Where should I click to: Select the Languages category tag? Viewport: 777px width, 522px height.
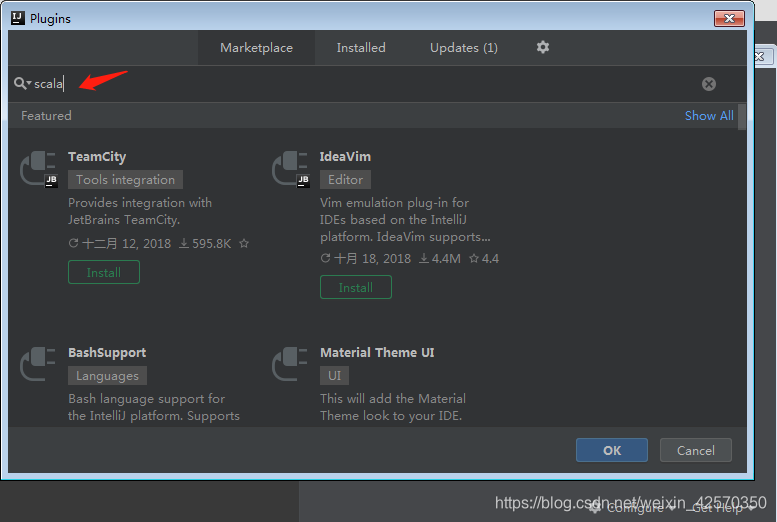(107, 376)
